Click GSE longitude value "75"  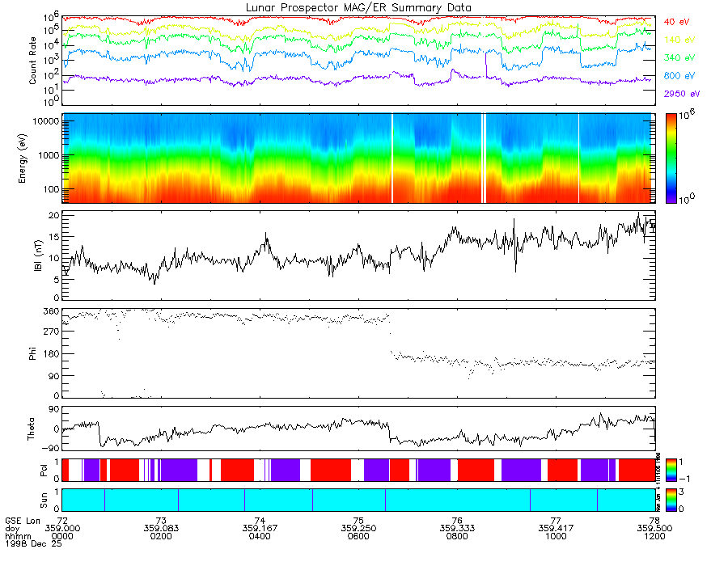[358, 521]
